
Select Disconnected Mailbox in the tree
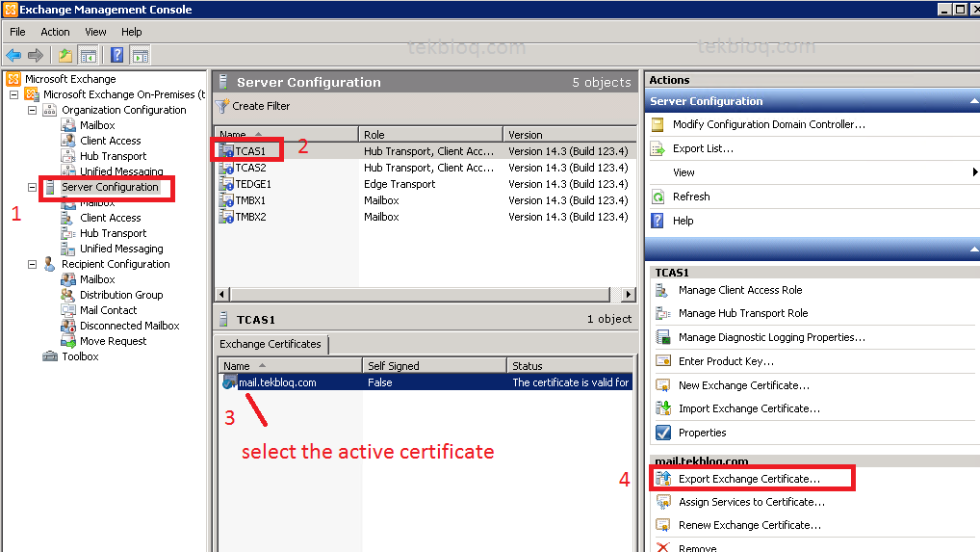[129, 326]
